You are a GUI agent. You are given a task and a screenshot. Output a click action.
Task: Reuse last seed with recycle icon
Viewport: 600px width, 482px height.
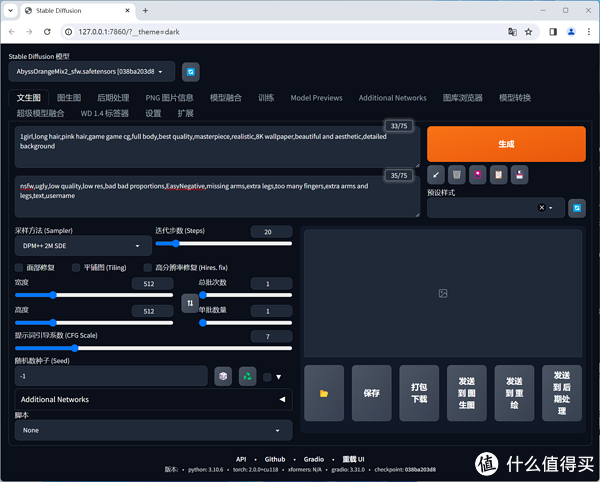point(248,376)
